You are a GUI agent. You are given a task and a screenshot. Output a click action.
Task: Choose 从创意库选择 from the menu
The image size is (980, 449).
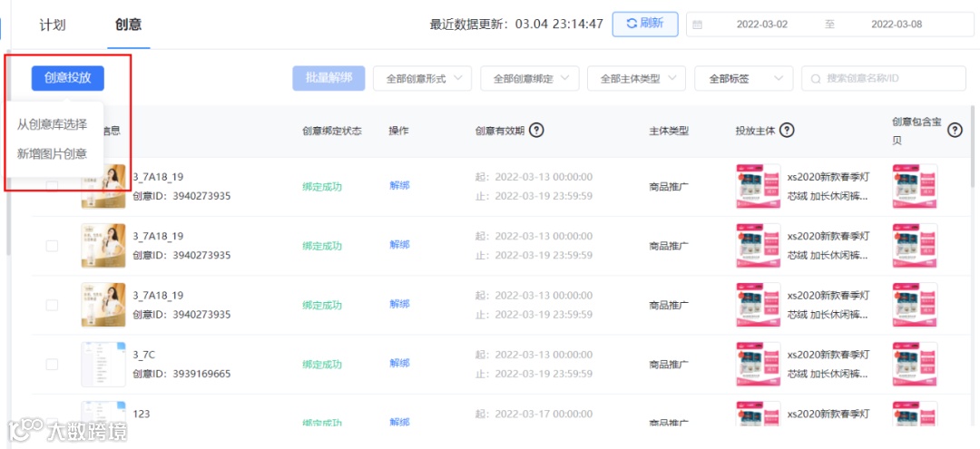tap(52, 124)
